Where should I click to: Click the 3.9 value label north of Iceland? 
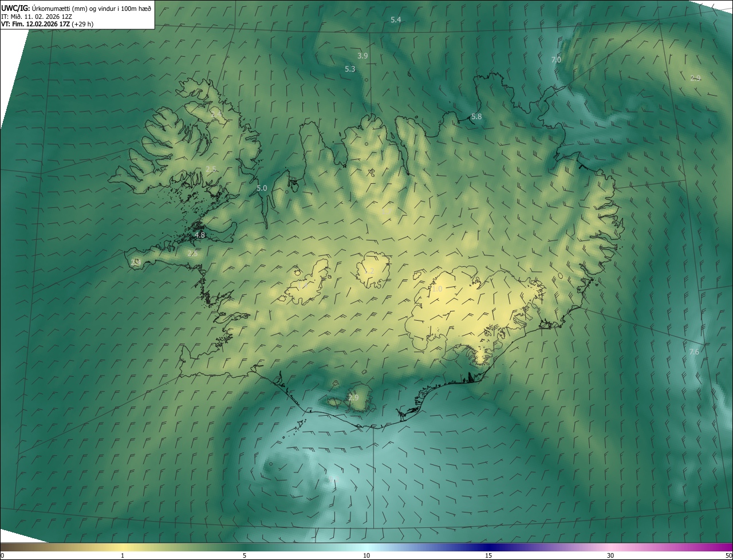click(362, 56)
